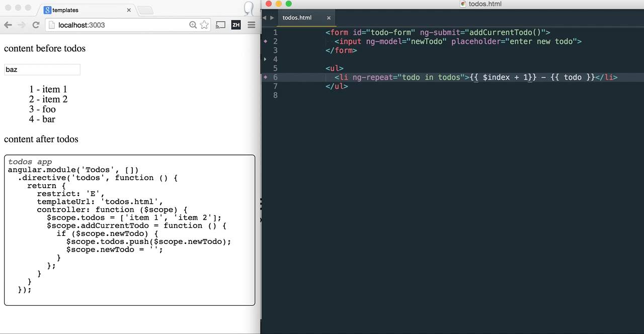The width and height of the screenshot is (644, 334).
Task: Click the ng-repeat="todo in todos" attribute
Action: coord(409,77)
